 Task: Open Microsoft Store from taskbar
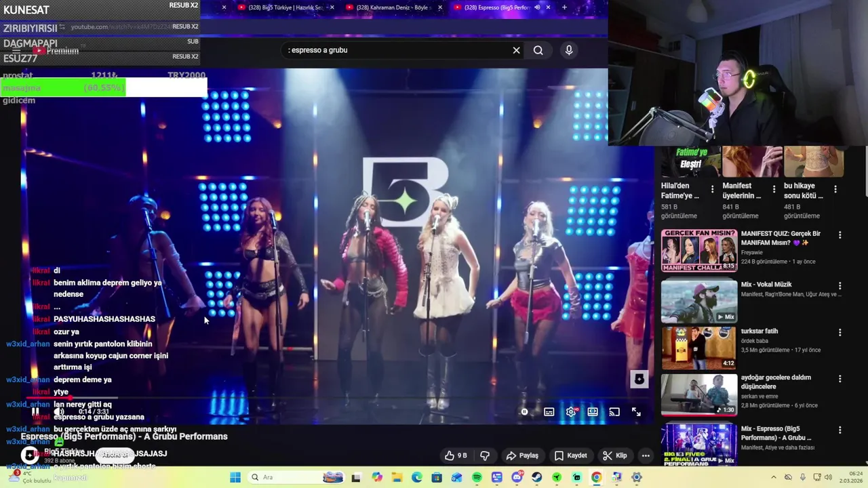437,477
